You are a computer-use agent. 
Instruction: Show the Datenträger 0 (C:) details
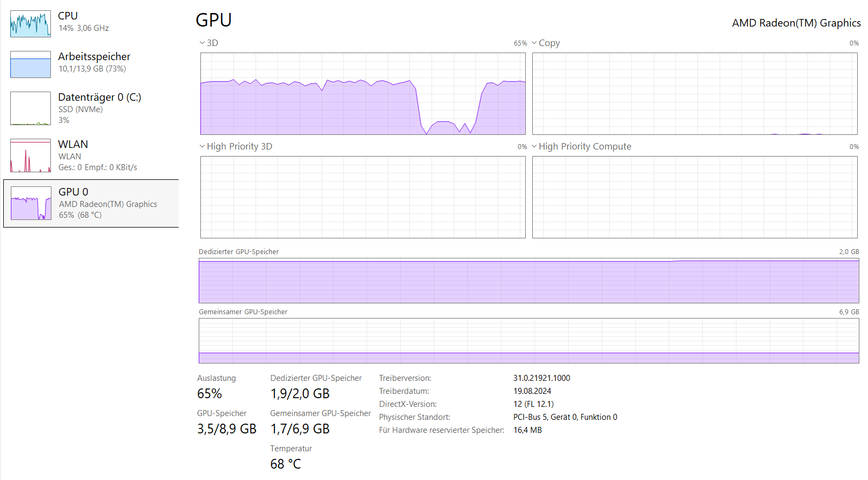(100, 98)
